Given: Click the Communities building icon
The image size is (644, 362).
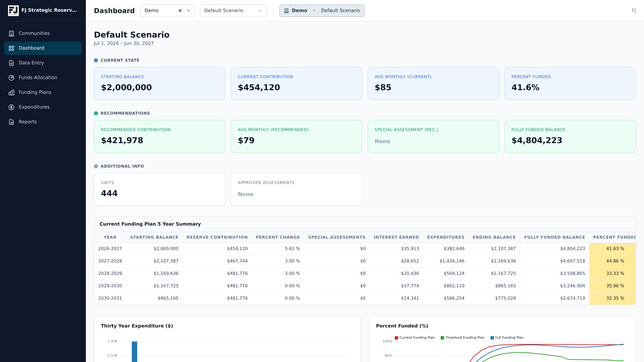Looking at the screenshot, I should coord(12,34).
